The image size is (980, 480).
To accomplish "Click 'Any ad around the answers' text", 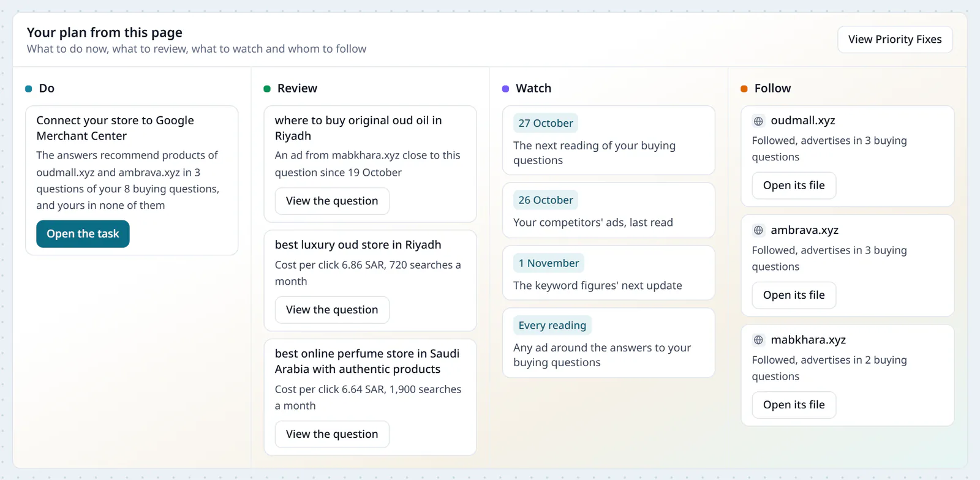I will pyautogui.click(x=602, y=355).
